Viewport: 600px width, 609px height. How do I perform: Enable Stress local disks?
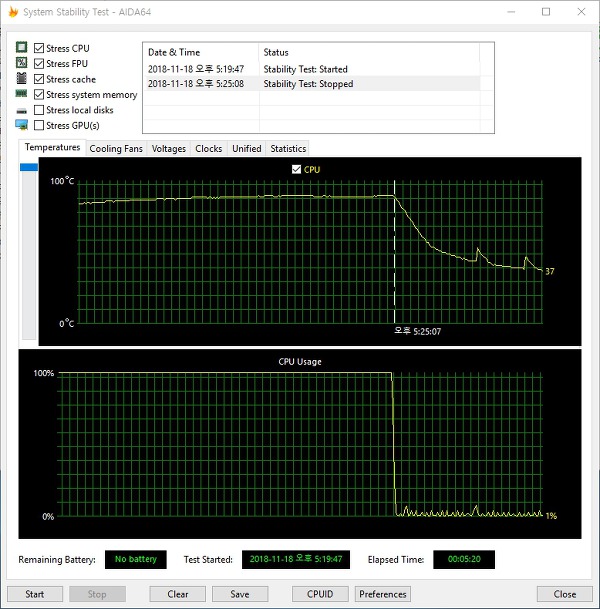[39, 110]
